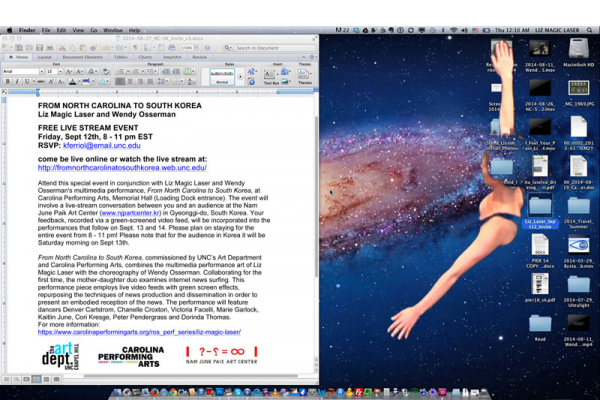Switch to Layout ribbon tab

click(x=44, y=57)
